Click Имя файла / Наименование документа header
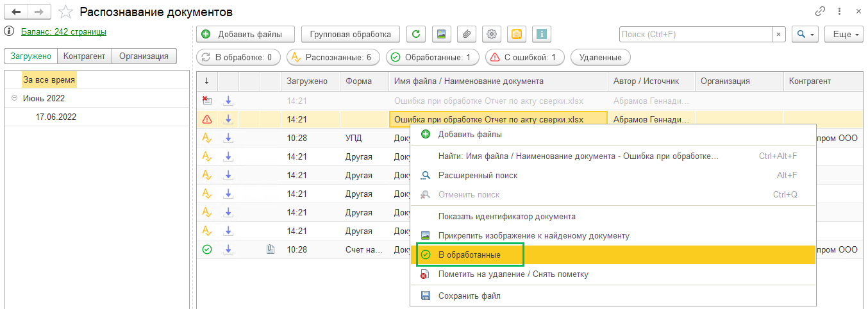This screenshot has width=868, height=309. click(x=497, y=81)
